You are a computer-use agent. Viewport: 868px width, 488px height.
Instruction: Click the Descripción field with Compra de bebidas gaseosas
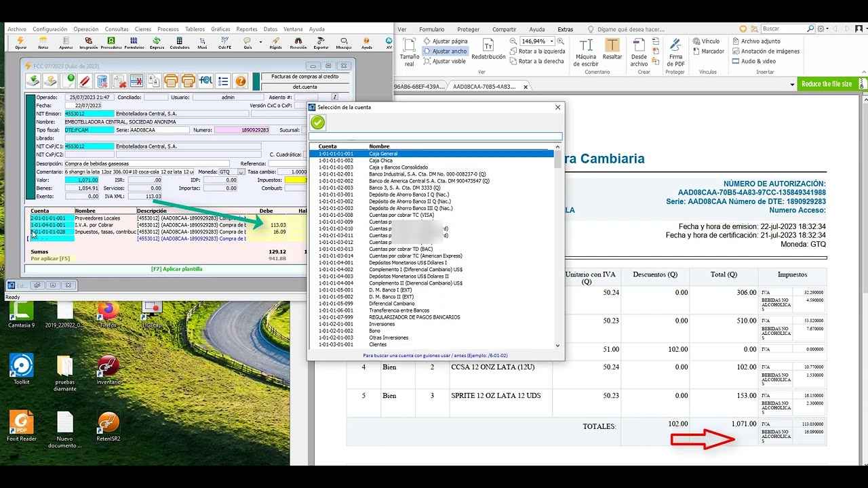point(147,163)
